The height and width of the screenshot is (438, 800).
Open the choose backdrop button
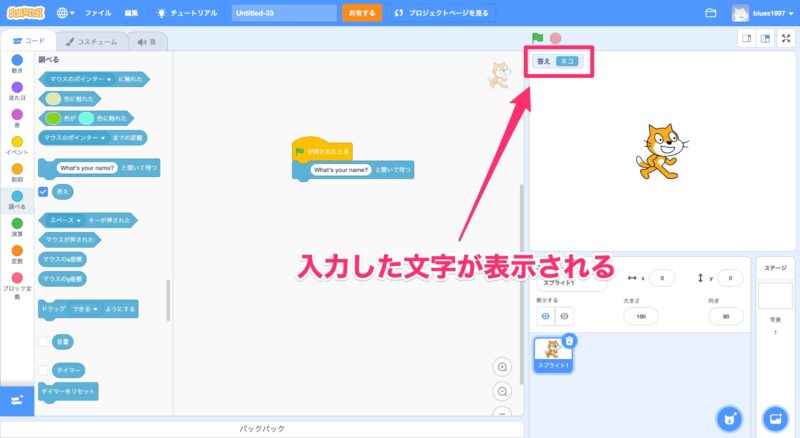774,418
